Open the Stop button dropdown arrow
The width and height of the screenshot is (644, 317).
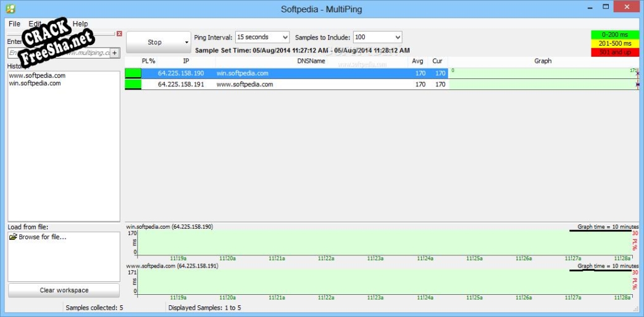click(186, 43)
